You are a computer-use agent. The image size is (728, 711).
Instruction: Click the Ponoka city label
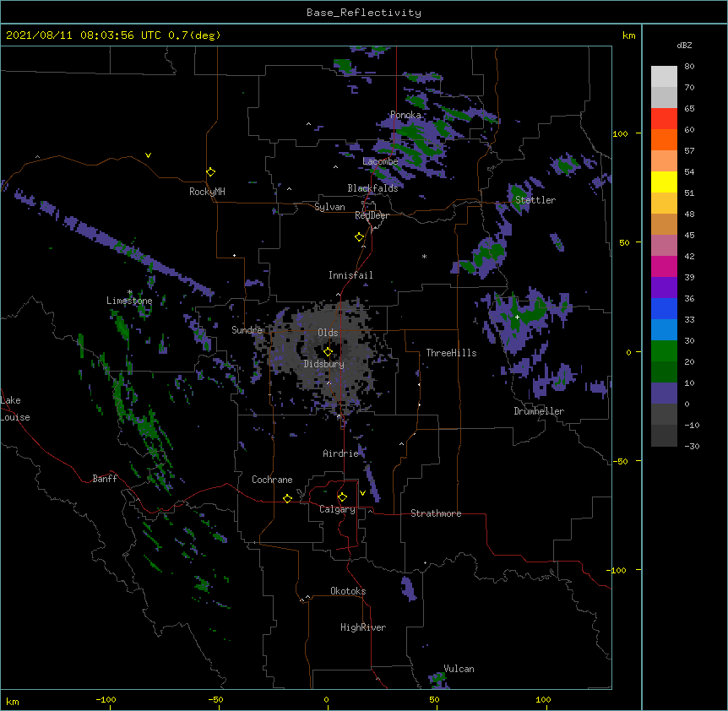(405, 115)
